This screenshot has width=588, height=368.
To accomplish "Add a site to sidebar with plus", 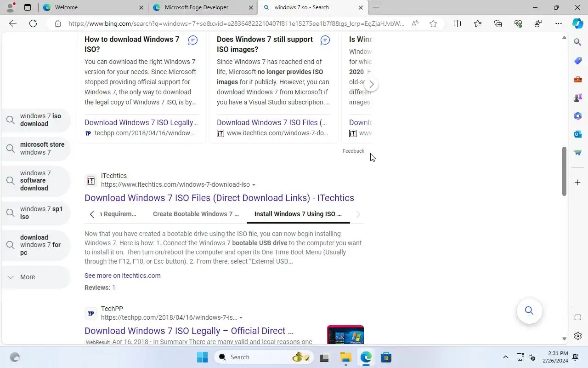I will [x=578, y=183].
